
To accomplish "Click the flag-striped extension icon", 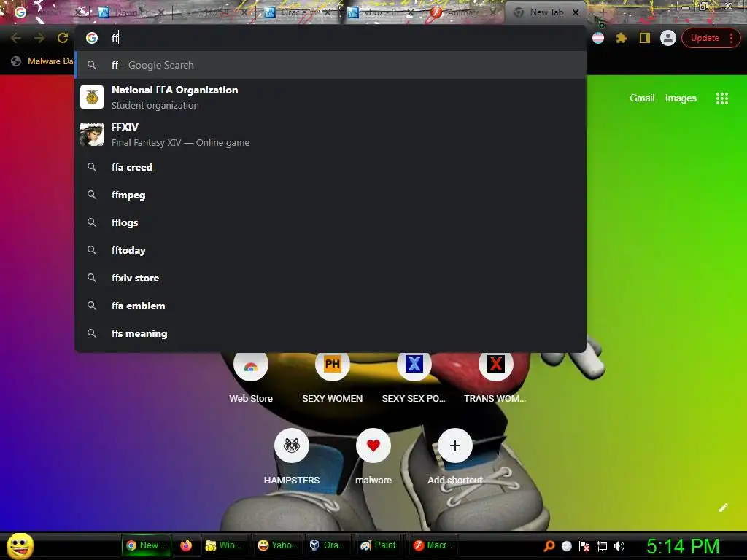I will coord(598,38).
